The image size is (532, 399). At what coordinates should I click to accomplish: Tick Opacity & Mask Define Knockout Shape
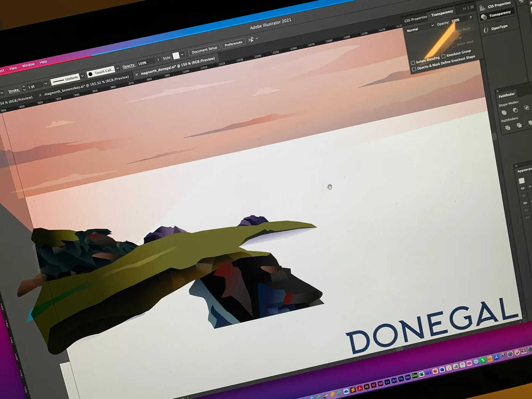click(x=414, y=69)
